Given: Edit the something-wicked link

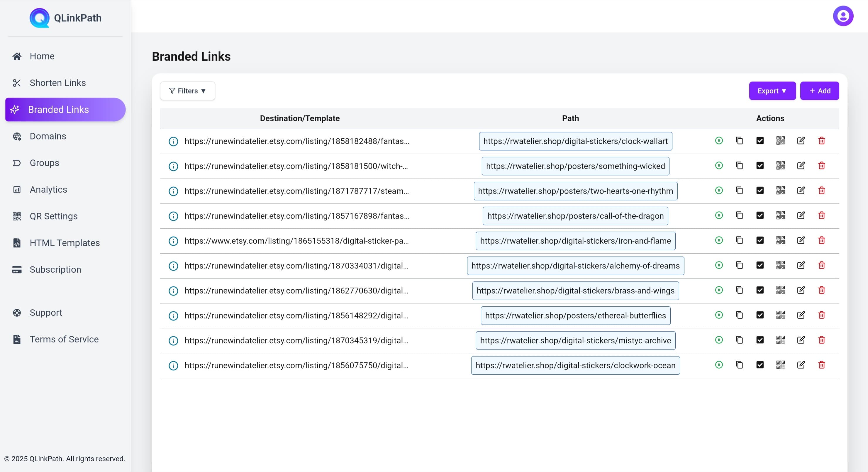Looking at the screenshot, I should click(801, 165).
